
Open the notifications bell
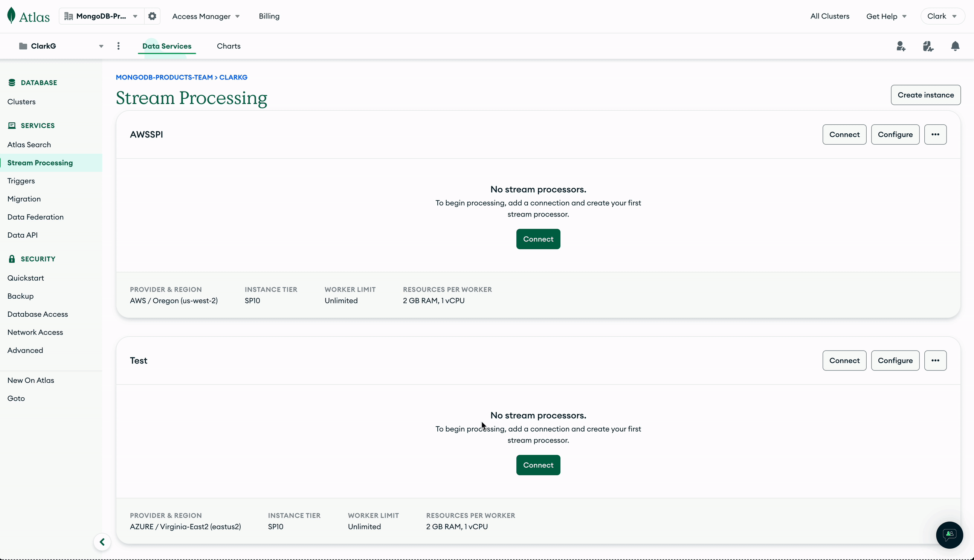point(956,46)
